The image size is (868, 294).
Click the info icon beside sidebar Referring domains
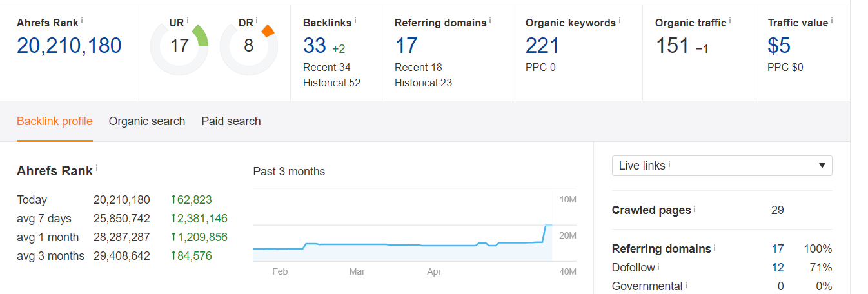pos(715,246)
